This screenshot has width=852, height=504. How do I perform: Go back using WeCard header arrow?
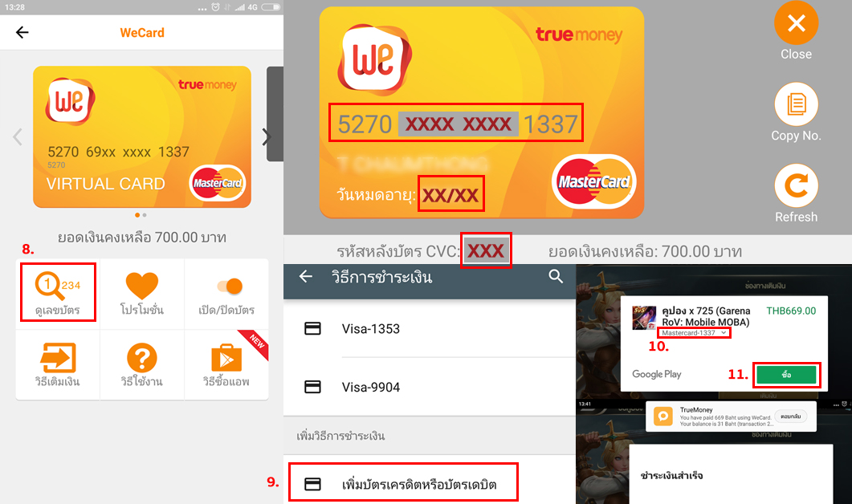[x=22, y=33]
